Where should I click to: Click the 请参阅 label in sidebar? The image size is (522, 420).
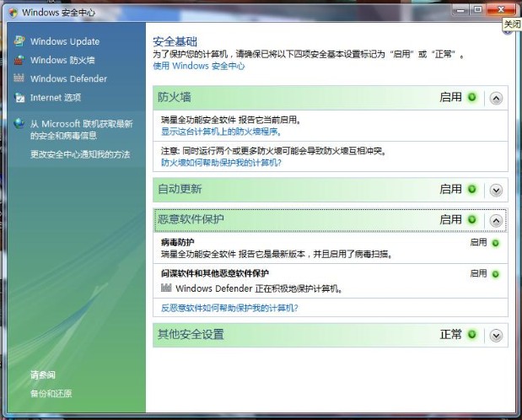43,374
